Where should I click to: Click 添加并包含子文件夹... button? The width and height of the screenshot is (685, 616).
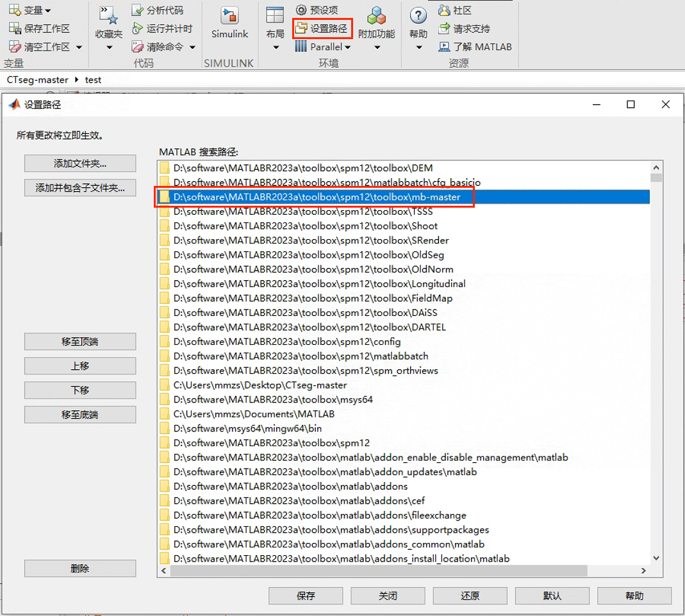click(80, 188)
